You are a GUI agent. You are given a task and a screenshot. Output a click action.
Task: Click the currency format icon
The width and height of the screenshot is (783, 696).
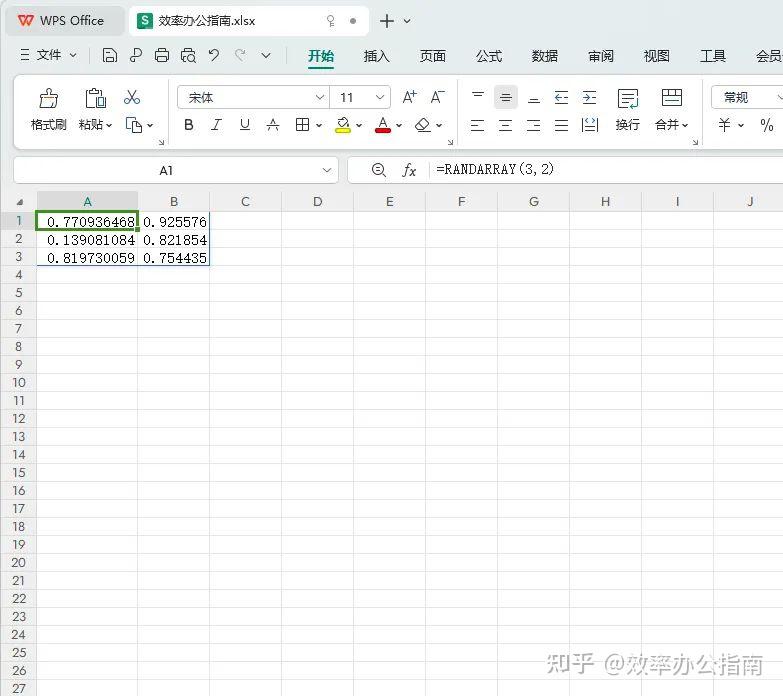click(725, 125)
